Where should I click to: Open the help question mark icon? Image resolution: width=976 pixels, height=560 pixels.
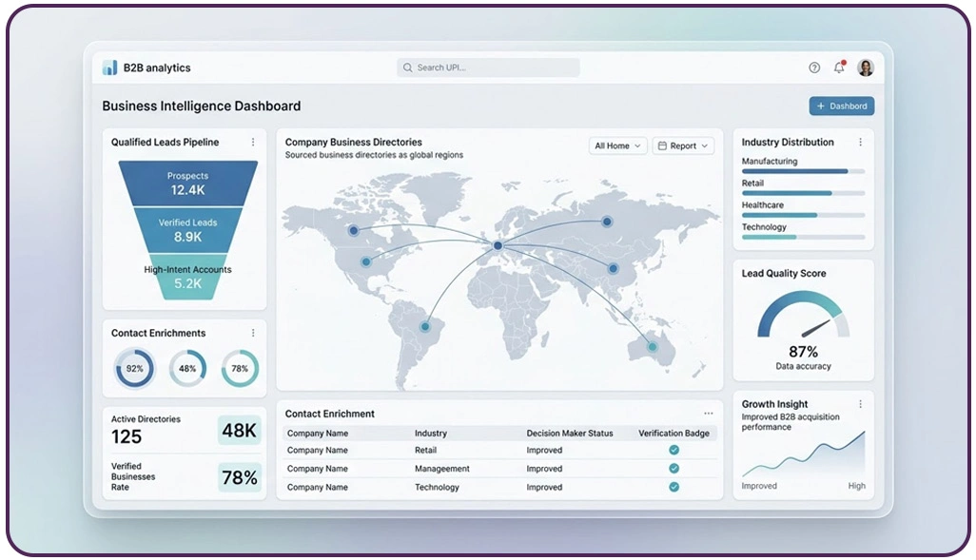pyautogui.click(x=814, y=68)
